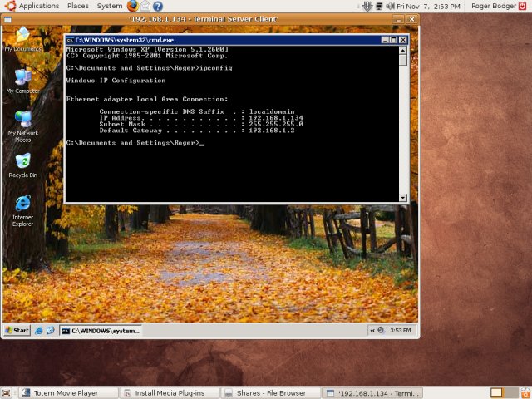
Task: Click the volume speaker icon
Action: tap(390, 6)
